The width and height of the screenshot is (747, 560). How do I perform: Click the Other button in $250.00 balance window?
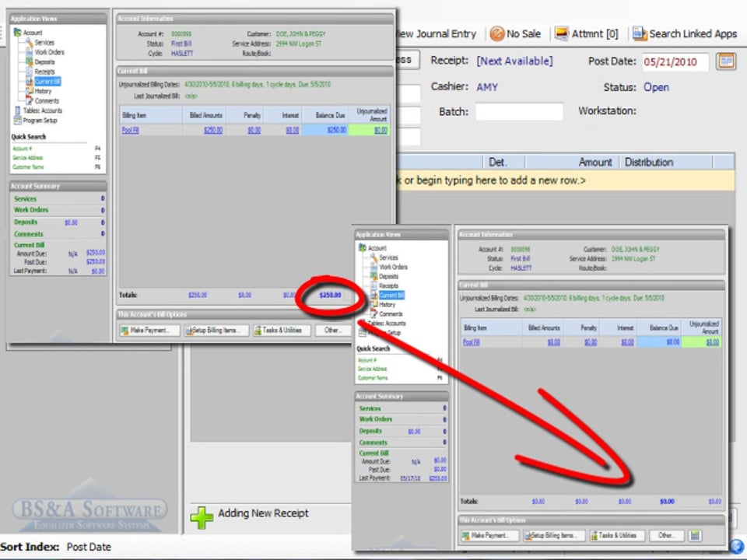[x=332, y=330]
